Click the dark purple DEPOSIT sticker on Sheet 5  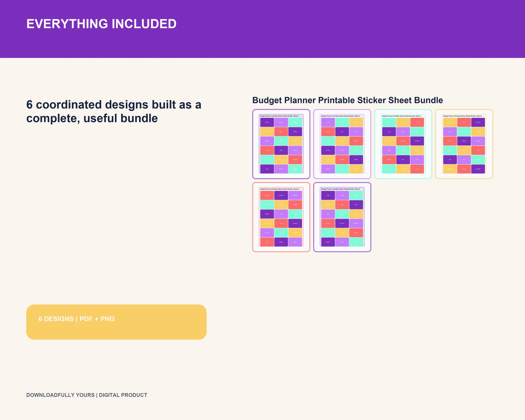(267, 214)
